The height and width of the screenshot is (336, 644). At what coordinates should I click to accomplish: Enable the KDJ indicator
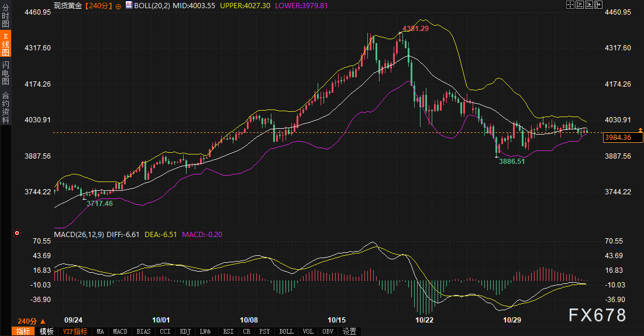(x=185, y=331)
